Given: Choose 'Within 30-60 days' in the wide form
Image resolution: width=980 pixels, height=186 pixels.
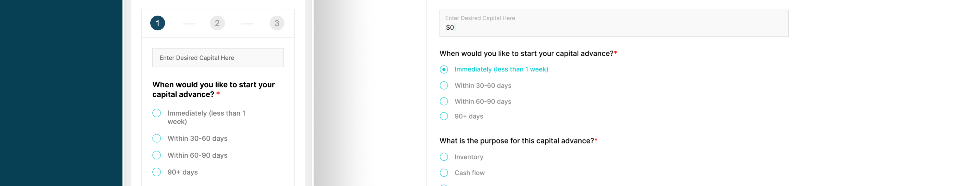Looking at the screenshot, I should 444,85.
